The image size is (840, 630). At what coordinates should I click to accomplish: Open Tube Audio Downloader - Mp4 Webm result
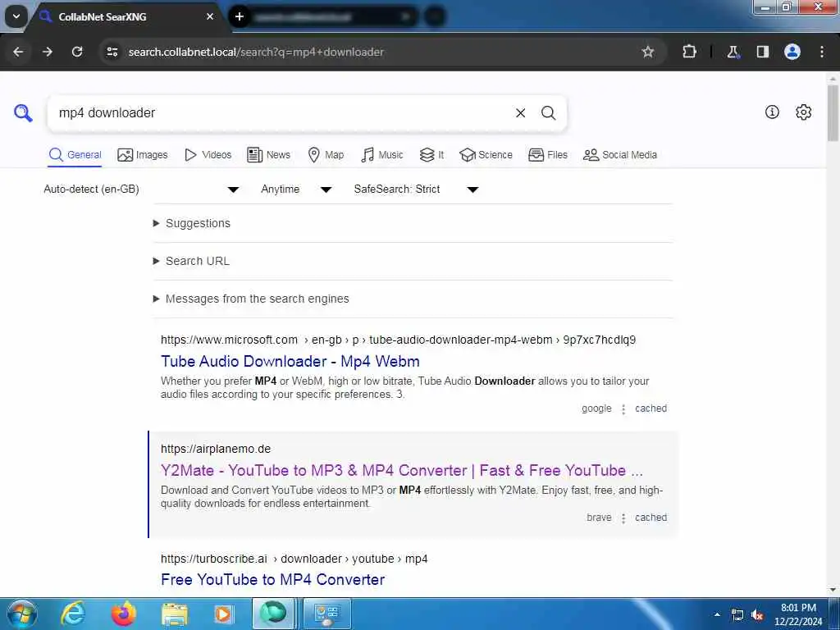pos(290,362)
